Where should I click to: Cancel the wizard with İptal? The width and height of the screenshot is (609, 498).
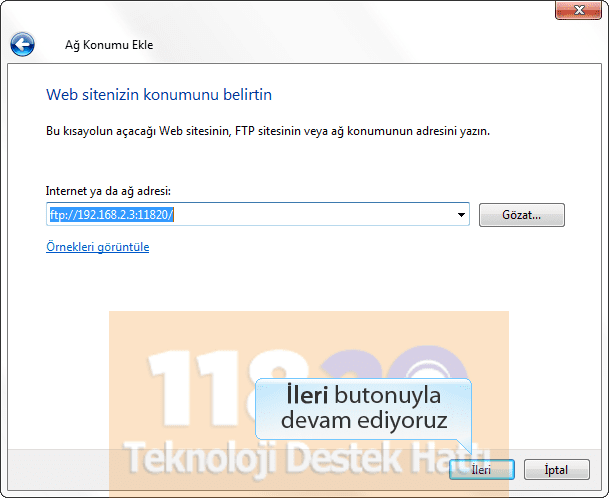point(557,470)
